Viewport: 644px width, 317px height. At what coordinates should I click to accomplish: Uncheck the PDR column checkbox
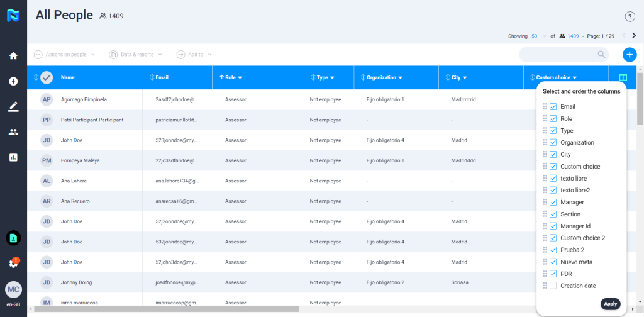pos(553,274)
